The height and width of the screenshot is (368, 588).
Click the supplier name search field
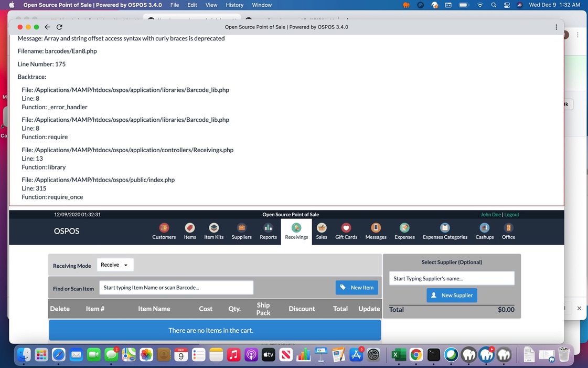452,278
